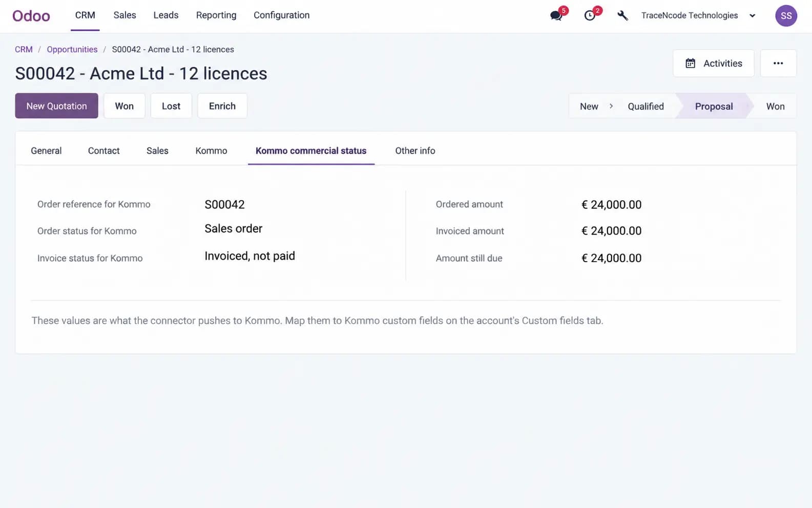Switch to the Other info tab
The height and width of the screenshot is (508, 812).
pyautogui.click(x=415, y=151)
